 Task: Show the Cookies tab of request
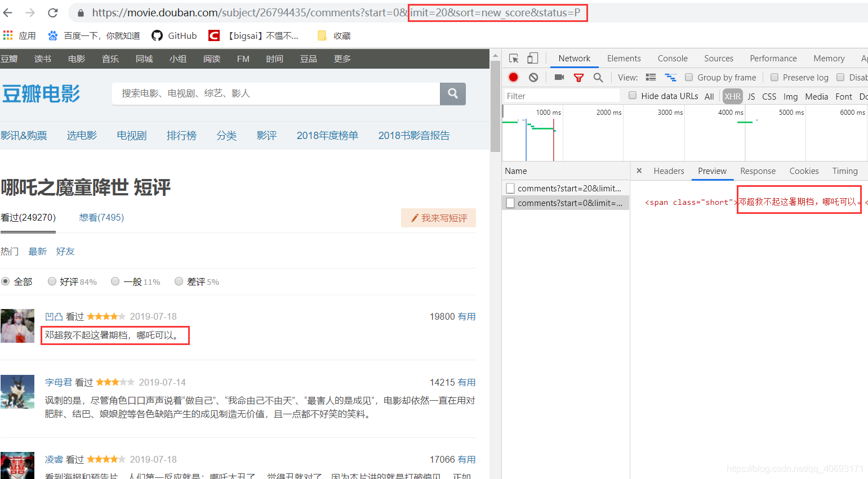point(804,171)
